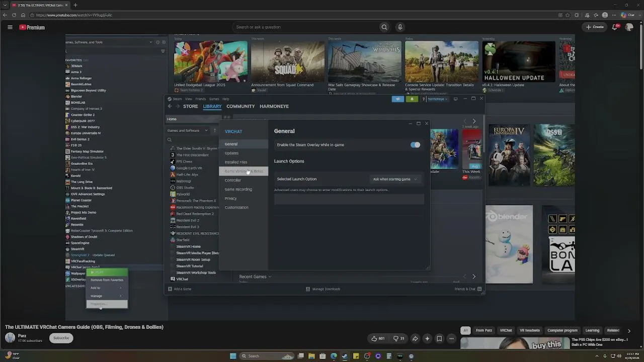644x362 pixels.
Task: Open the Help menu in Steam
Action: pos(226,99)
